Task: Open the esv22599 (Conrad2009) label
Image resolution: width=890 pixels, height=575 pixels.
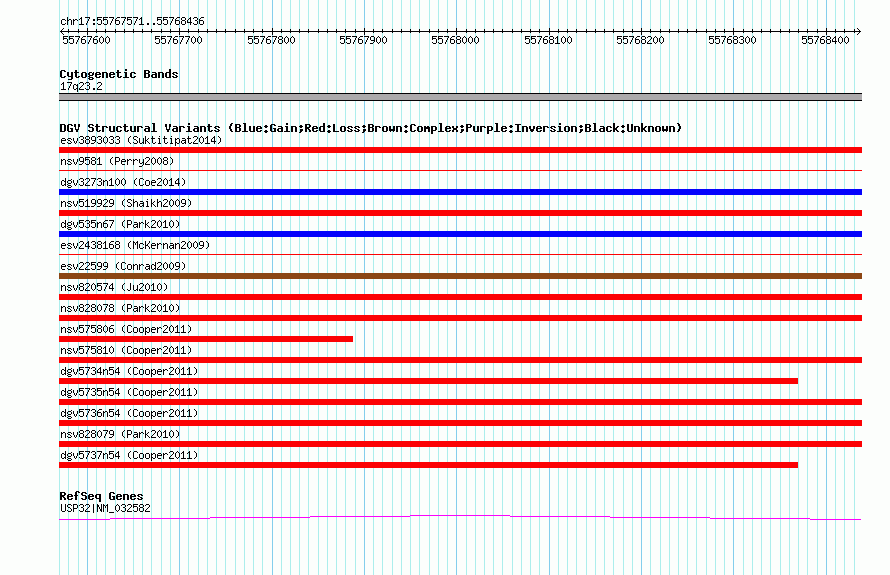Action: (x=123, y=266)
